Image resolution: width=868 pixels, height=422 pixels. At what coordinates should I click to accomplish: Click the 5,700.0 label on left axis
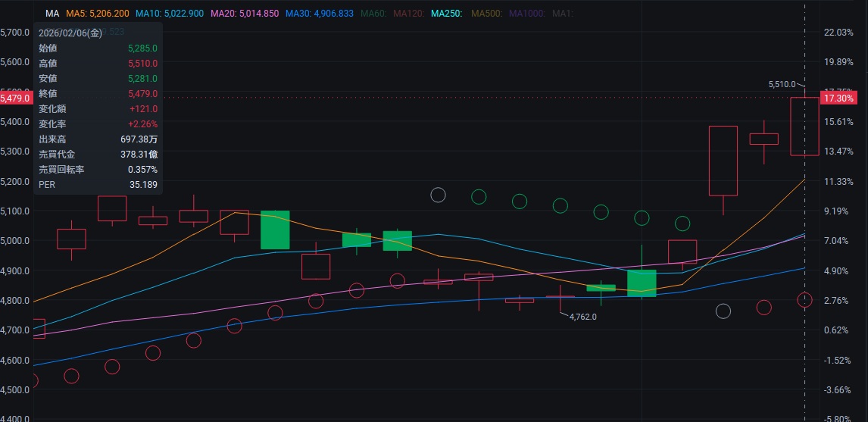[x=15, y=32]
